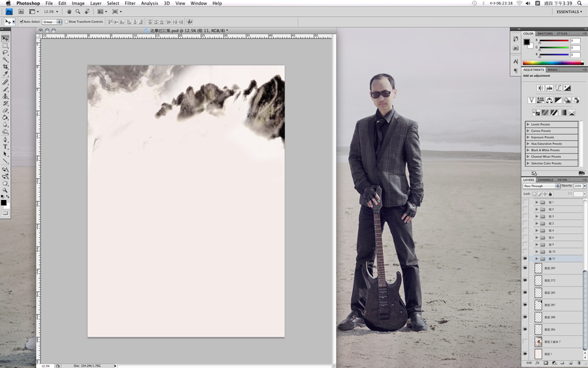
Task: Select the Paint Bucket tool
Action: click(5, 118)
